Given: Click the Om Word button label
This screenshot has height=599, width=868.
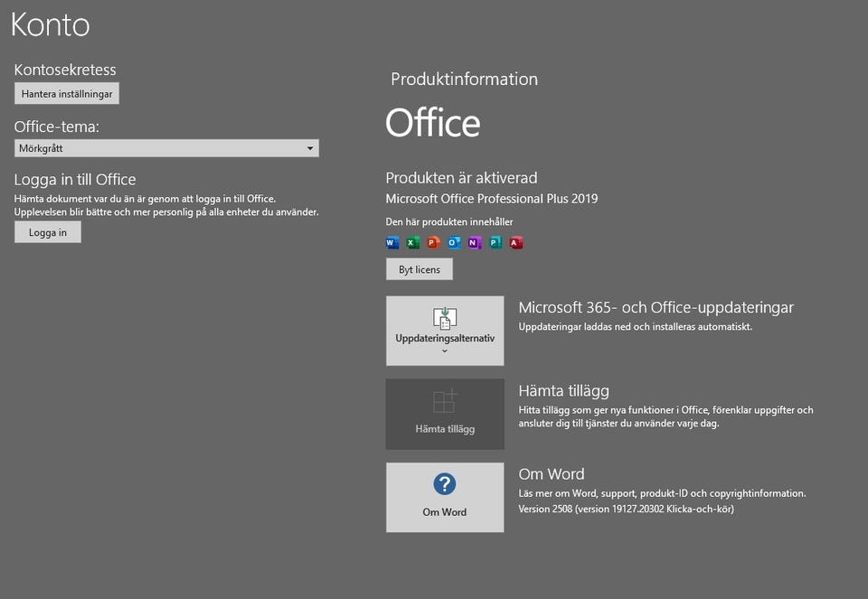Looking at the screenshot, I should coord(445,512).
